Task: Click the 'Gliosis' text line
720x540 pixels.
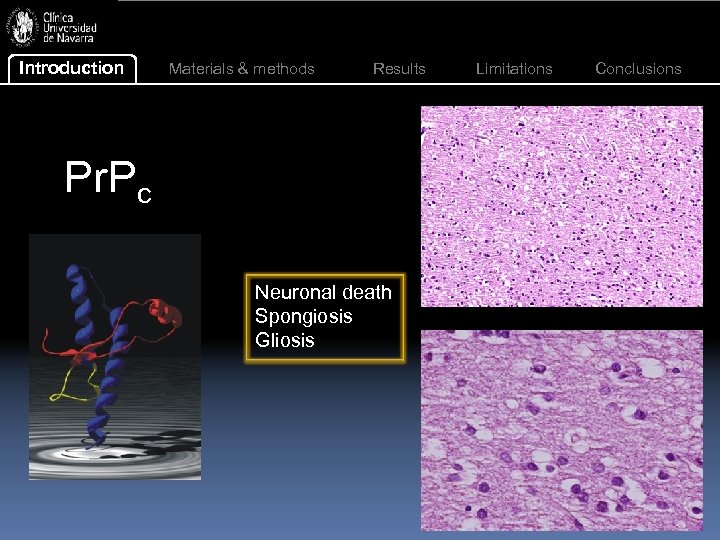Action: (285, 340)
